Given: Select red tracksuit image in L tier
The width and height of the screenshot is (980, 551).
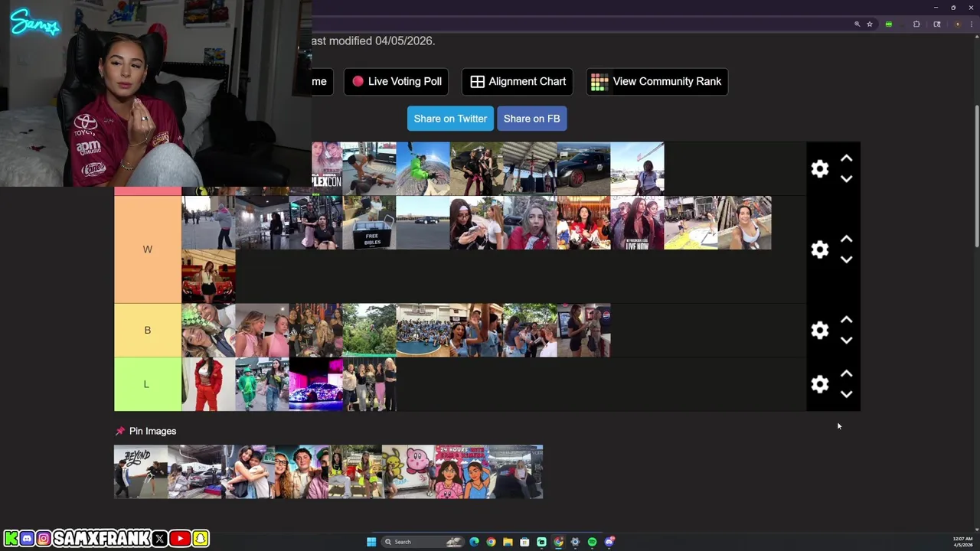Looking at the screenshot, I should (x=208, y=384).
